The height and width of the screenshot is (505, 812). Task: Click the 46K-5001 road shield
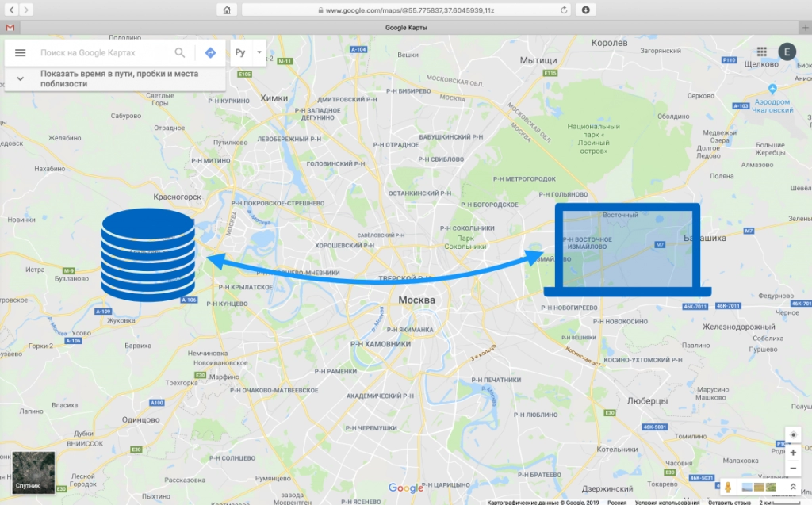654,427
